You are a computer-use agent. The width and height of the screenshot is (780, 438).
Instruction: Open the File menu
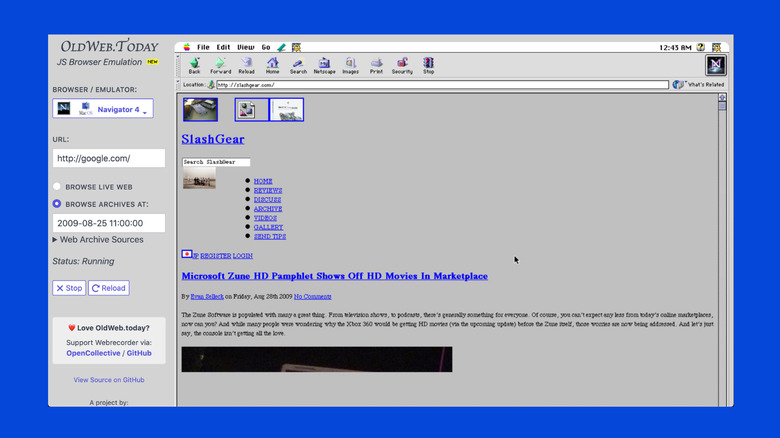click(203, 47)
